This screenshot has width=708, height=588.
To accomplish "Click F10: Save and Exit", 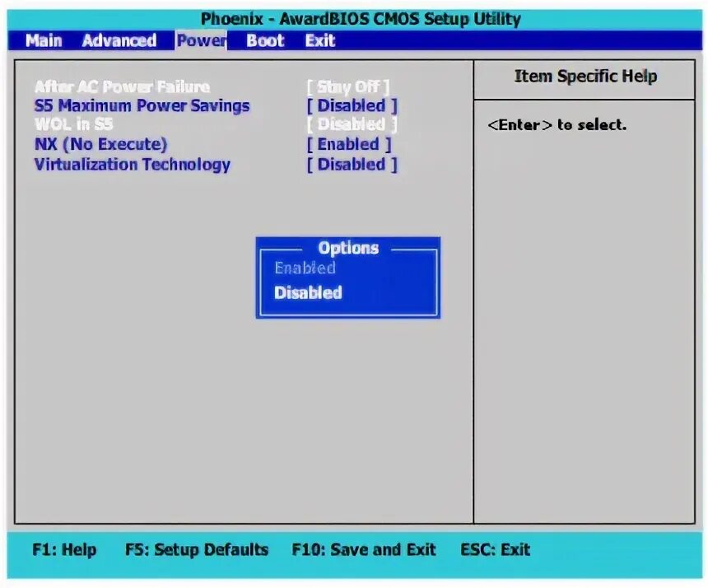I will coord(364,549).
